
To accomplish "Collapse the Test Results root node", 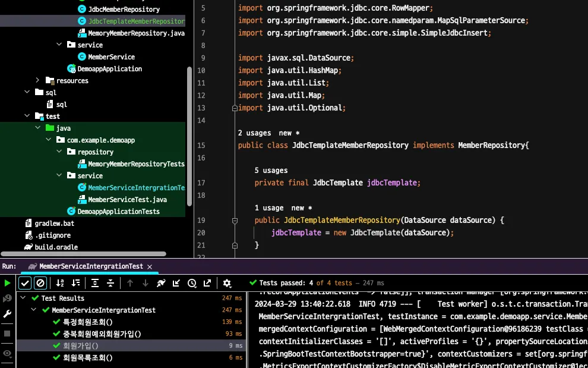I will click(x=23, y=298).
